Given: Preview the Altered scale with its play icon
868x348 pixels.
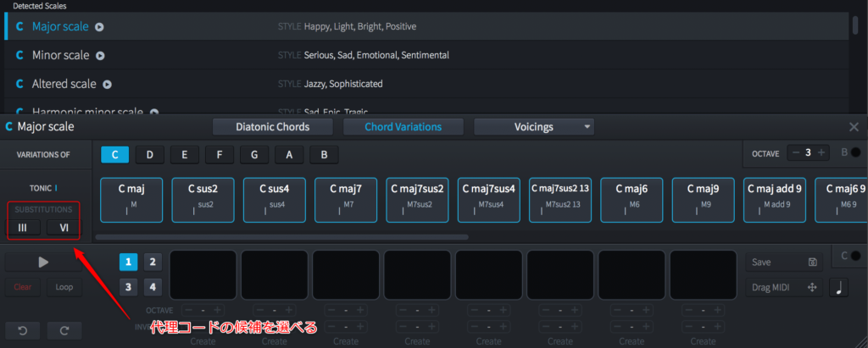Looking at the screenshot, I should (108, 85).
